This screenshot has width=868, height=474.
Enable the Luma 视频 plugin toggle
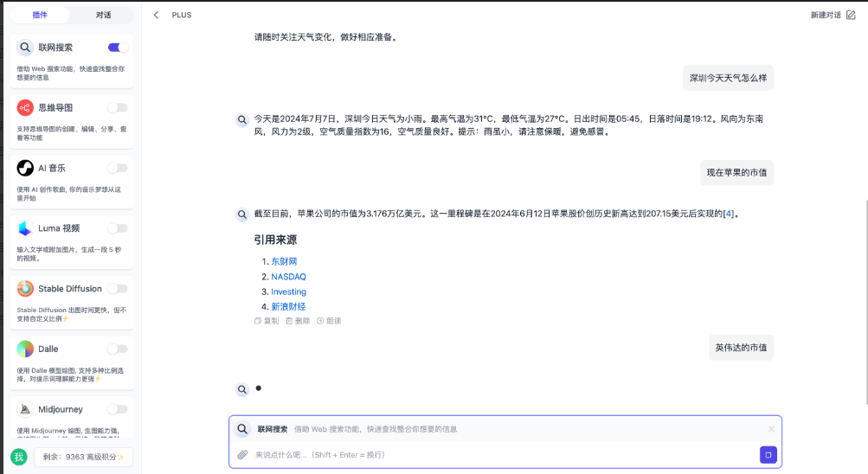118,228
